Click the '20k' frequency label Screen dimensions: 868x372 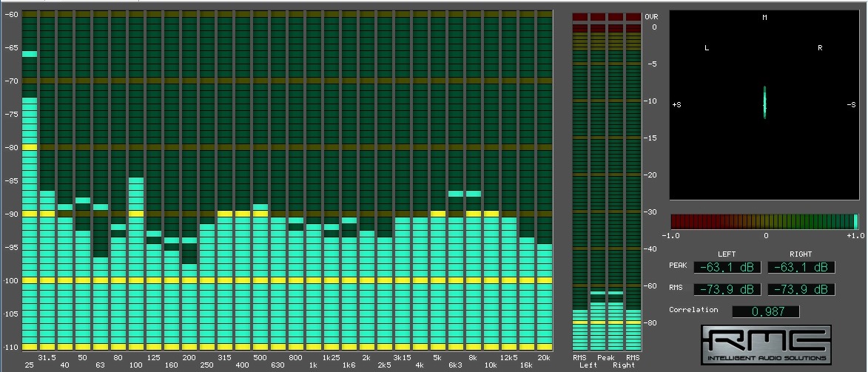pyautogui.click(x=544, y=358)
